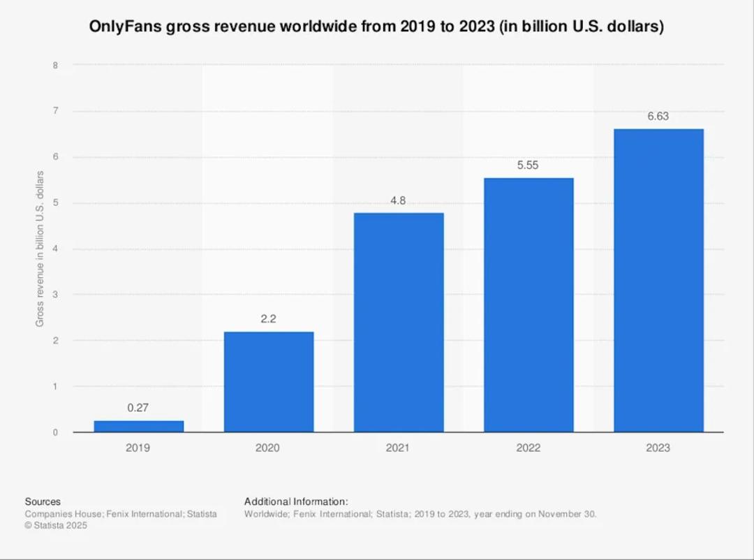Click the 2023 x-axis label
The image size is (754, 560).
pos(658,448)
